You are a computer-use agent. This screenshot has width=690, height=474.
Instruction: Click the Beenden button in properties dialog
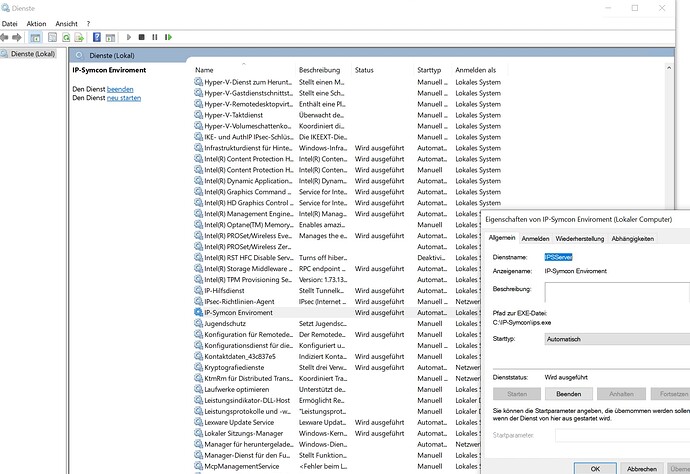click(569, 394)
